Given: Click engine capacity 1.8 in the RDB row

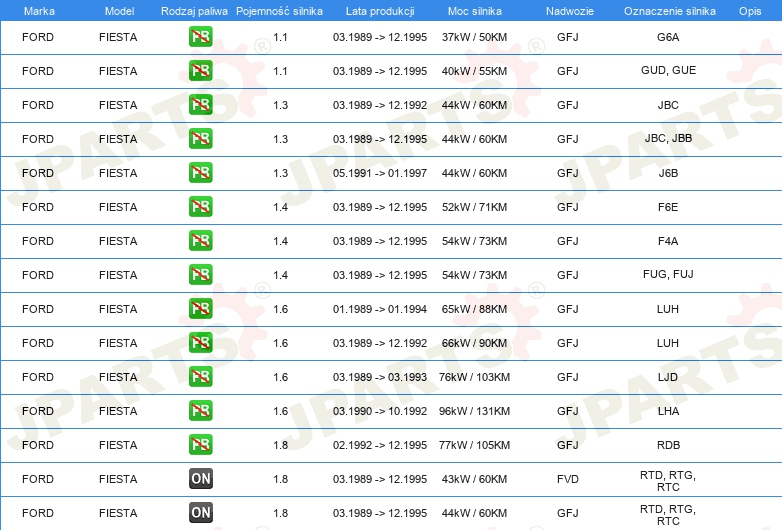Looking at the screenshot, I should coord(280,445).
